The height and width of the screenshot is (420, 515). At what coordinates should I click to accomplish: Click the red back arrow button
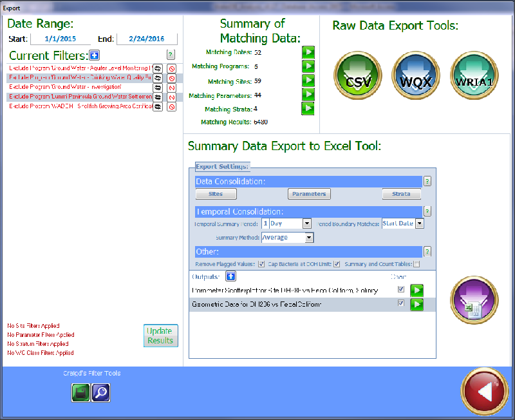point(485,391)
